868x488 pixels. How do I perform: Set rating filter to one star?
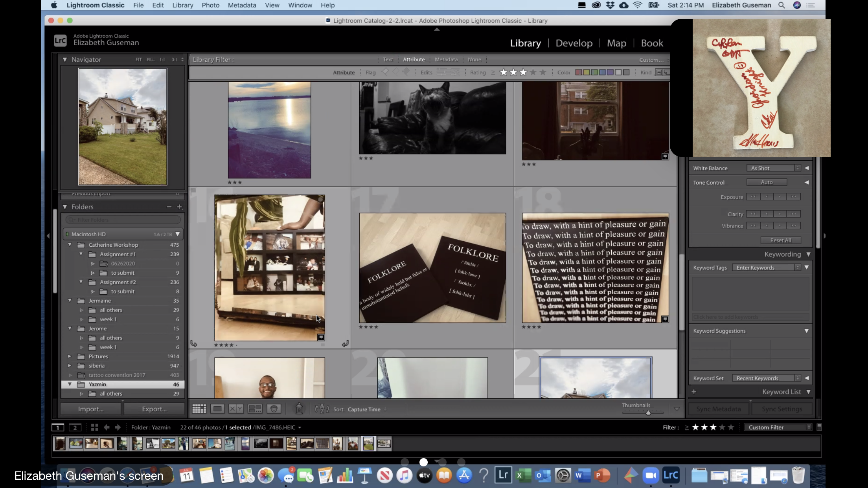pyautogui.click(x=504, y=72)
